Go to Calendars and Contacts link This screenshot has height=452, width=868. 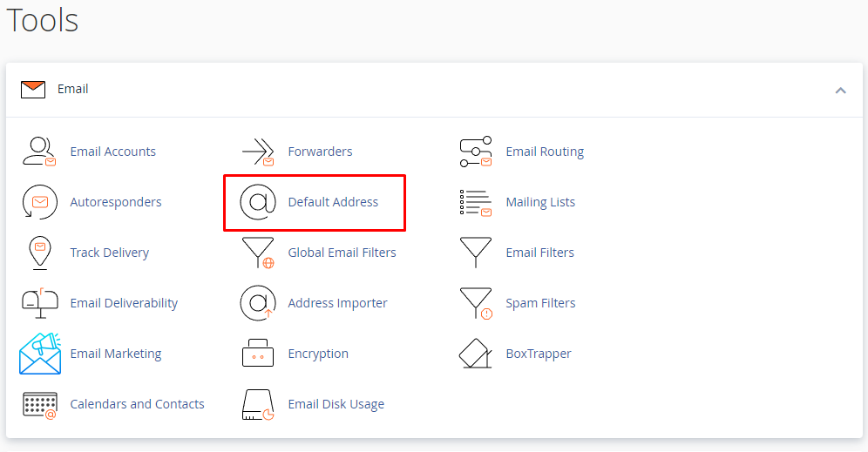click(x=137, y=404)
